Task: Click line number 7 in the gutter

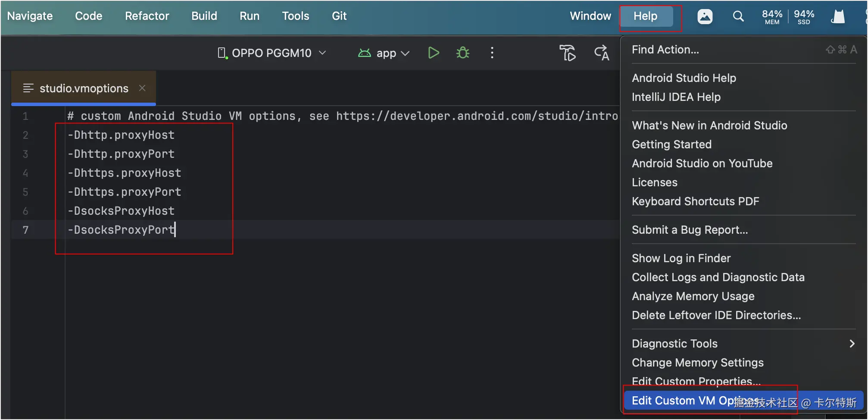Action: tap(25, 230)
